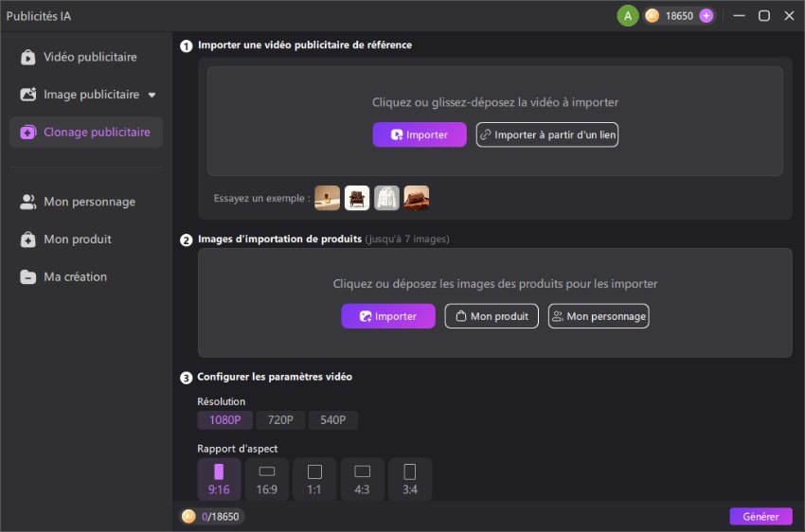
Task: Open the Vidéo publicitaire section
Action: 86,57
